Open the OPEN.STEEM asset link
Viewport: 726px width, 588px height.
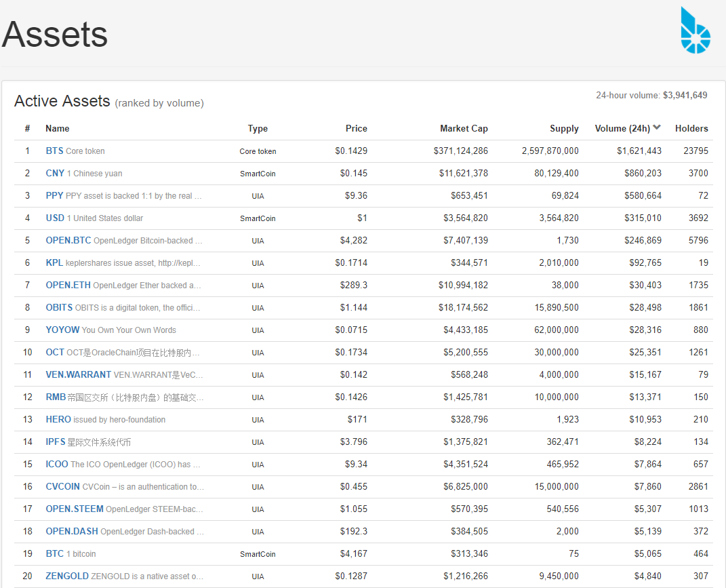[x=75, y=509]
